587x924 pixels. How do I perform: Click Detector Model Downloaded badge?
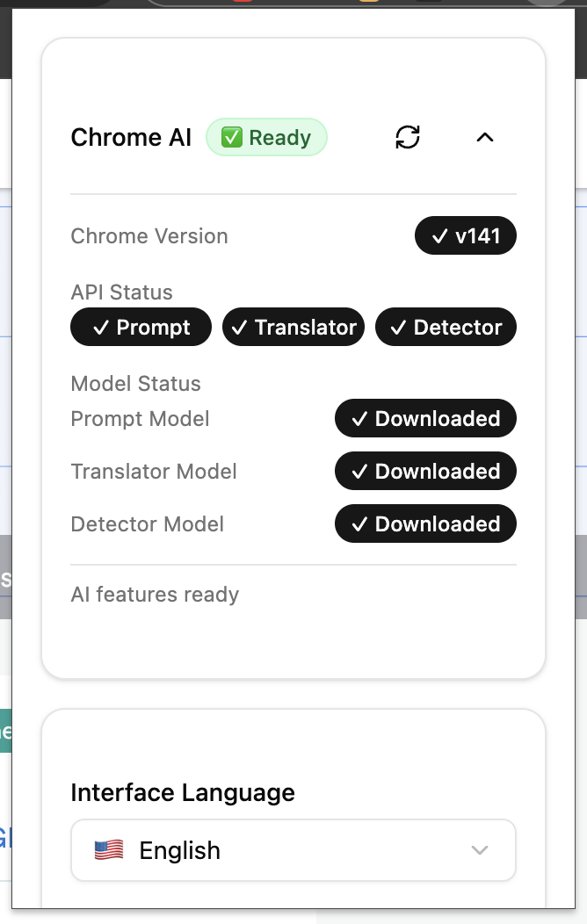click(425, 523)
